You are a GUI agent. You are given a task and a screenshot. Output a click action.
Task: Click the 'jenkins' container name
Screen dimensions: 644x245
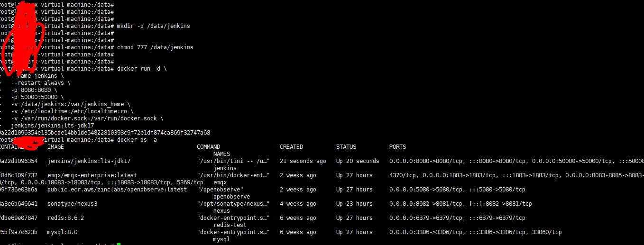pyautogui.click(x=225, y=168)
